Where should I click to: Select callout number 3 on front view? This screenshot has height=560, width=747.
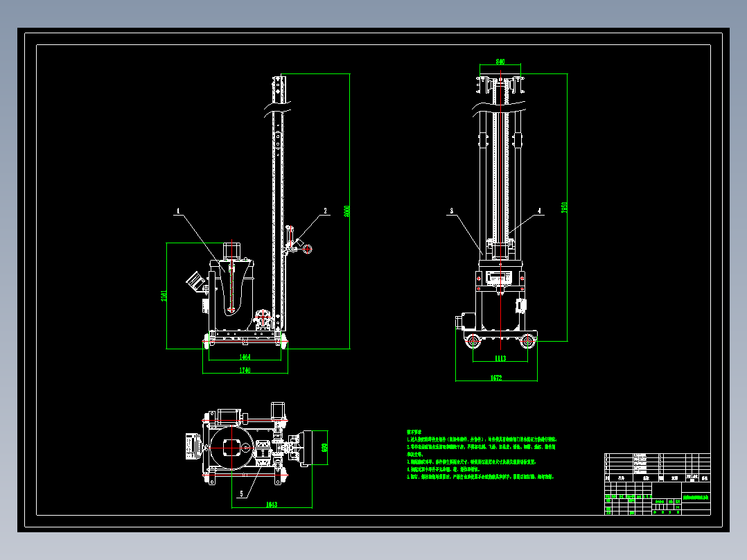click(x=452, y=211)
